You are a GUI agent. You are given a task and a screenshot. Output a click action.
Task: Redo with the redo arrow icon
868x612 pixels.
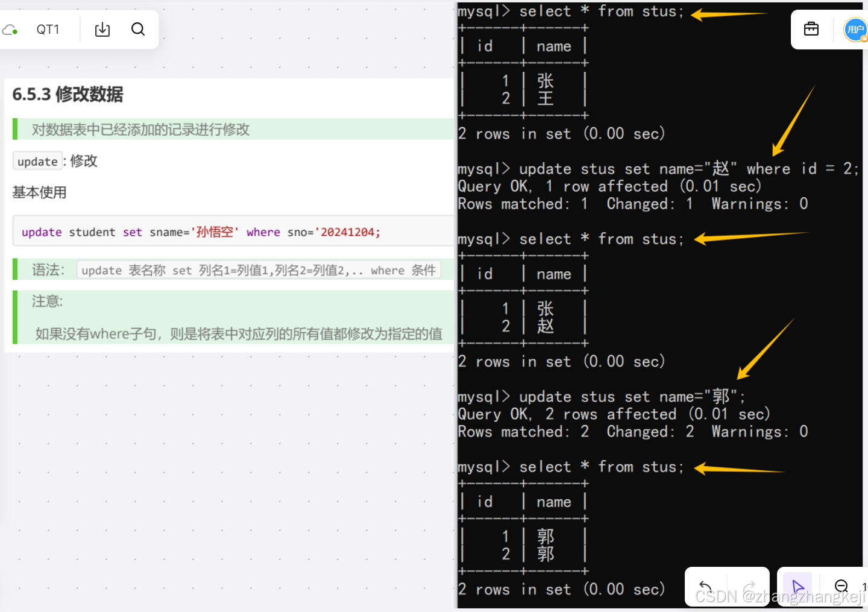pyautogui.click(x=749, y=586)
